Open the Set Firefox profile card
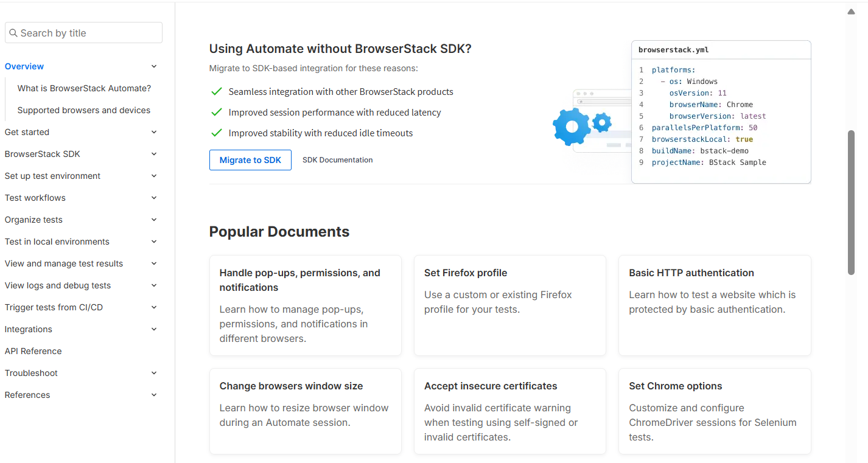Image resolution: width=868 pixels, height=463 pixels. pos(510,305)
